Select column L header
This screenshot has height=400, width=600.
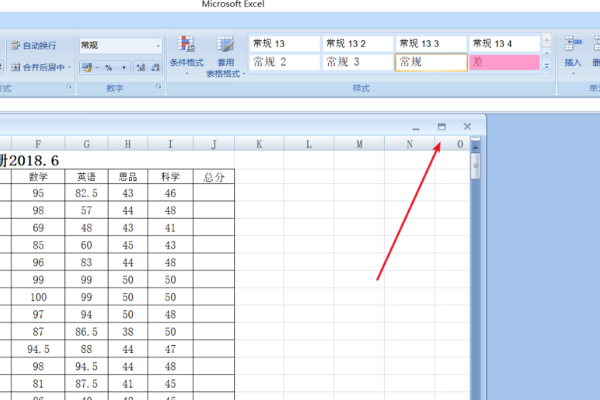(x=309, y=144)
